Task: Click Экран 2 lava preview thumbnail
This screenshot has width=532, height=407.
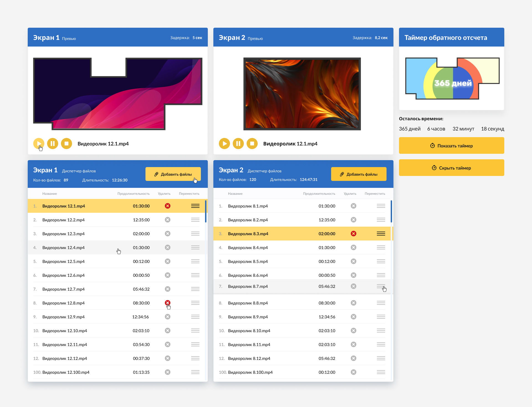Action: point(302,94)
